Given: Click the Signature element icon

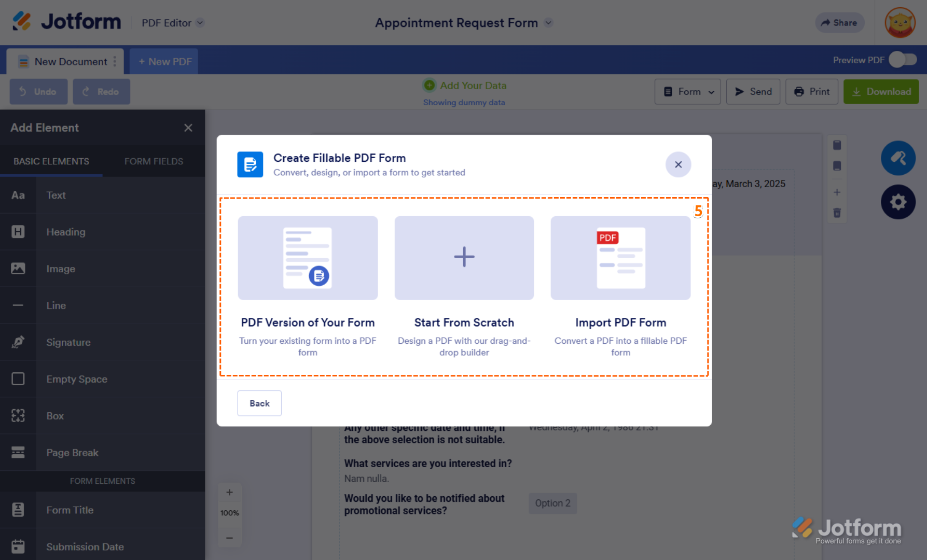Looking at the screenshot, I should tap(18, 342).
